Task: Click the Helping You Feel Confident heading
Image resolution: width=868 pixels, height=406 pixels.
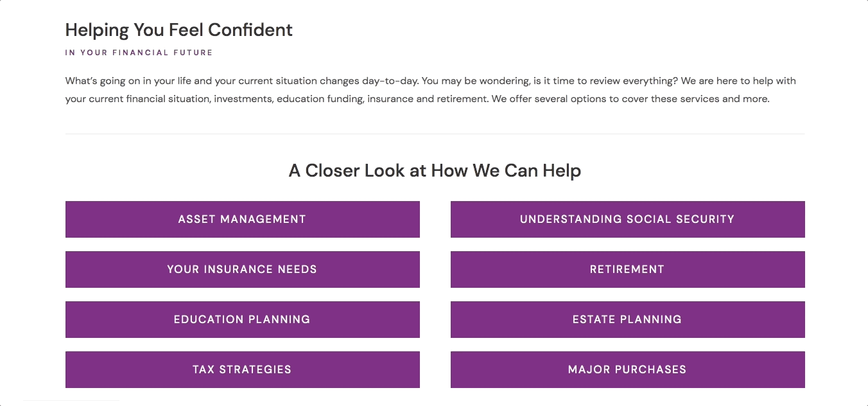Action: [178, 30]
